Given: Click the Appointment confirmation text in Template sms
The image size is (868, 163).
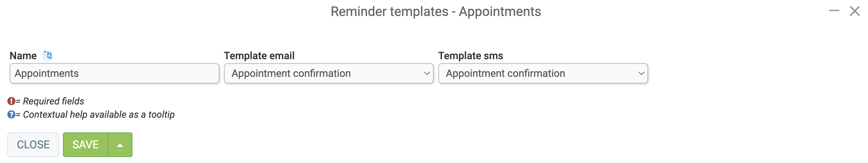Looking at the screenshot, I should pos(506,74).
